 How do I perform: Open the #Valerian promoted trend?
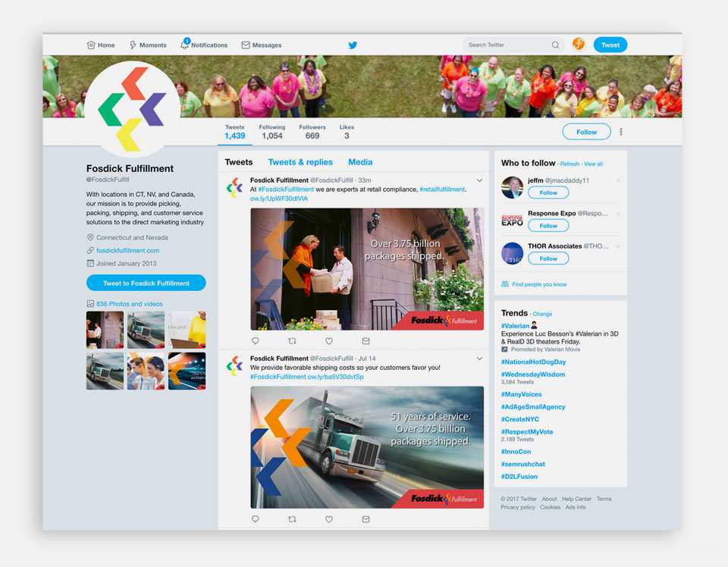tap(515, 326)
